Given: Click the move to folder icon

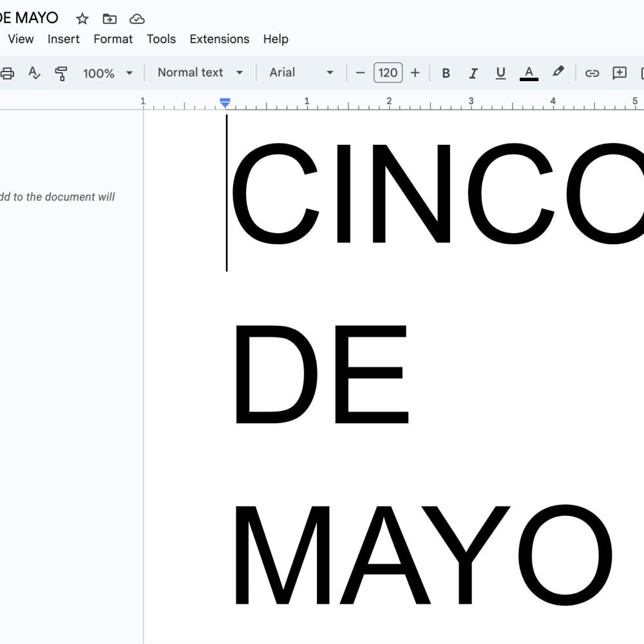Looking at the screenshot, I should (x=109, y=19).
